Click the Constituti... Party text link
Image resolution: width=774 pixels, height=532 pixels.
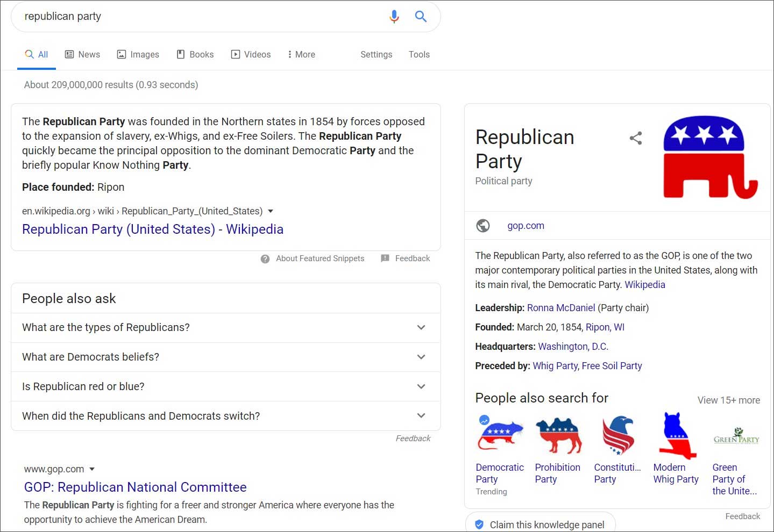[x=617, y=473]
